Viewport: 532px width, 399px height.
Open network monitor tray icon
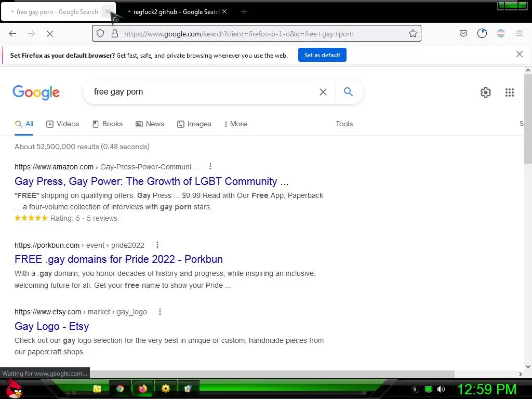coord(429,389)
